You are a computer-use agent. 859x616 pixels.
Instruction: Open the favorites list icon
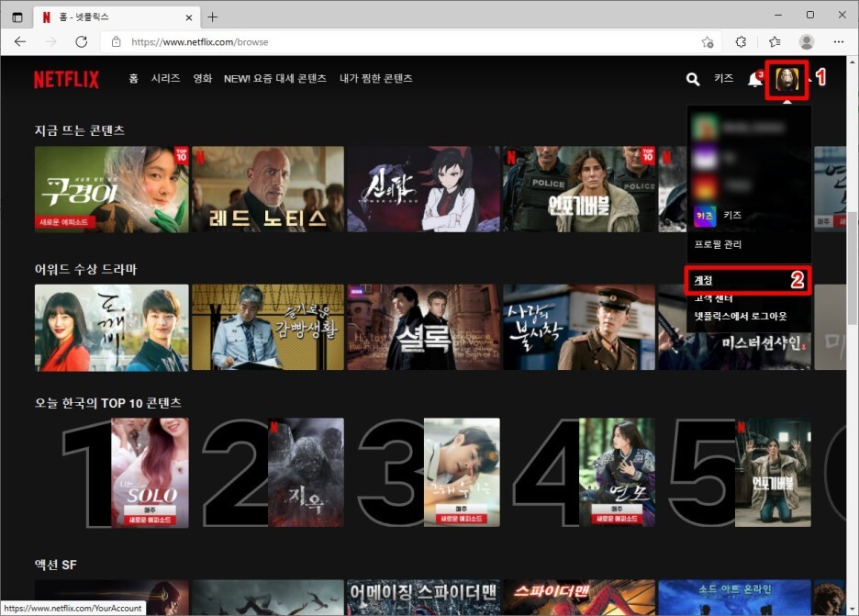pos(774,41)
